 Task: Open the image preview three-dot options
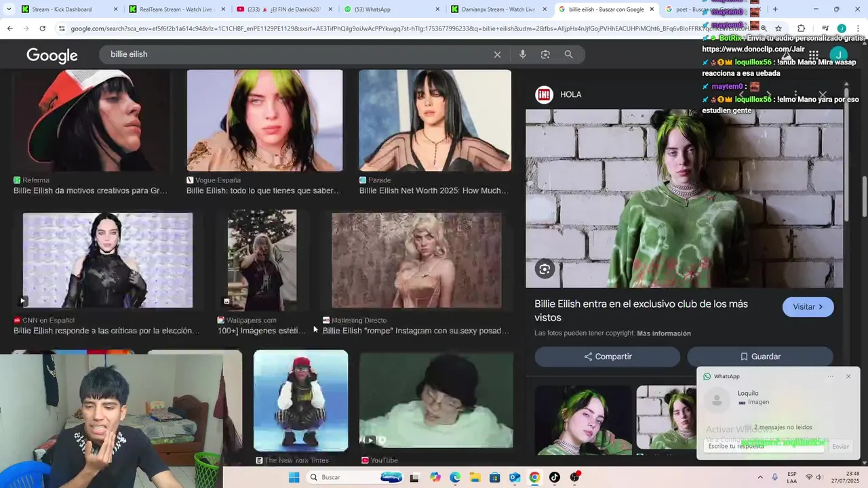pyautogui.click(x=795, y=95)
